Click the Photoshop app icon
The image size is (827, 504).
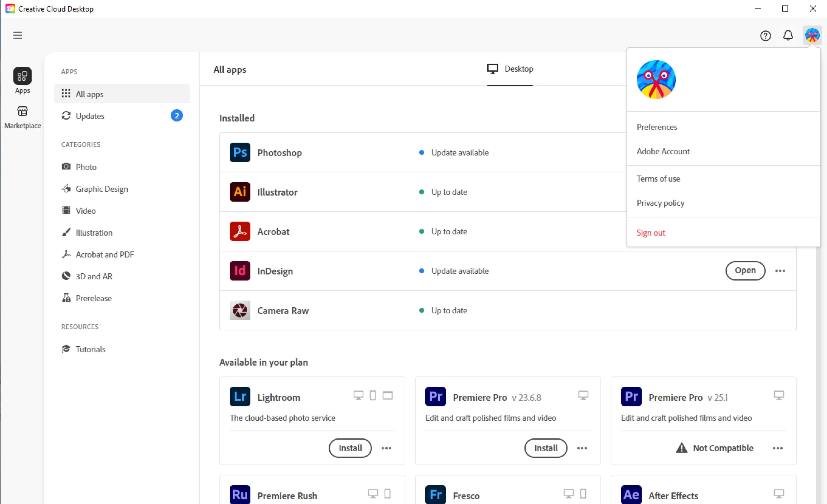pyautogui.click(x=240, y=152)
